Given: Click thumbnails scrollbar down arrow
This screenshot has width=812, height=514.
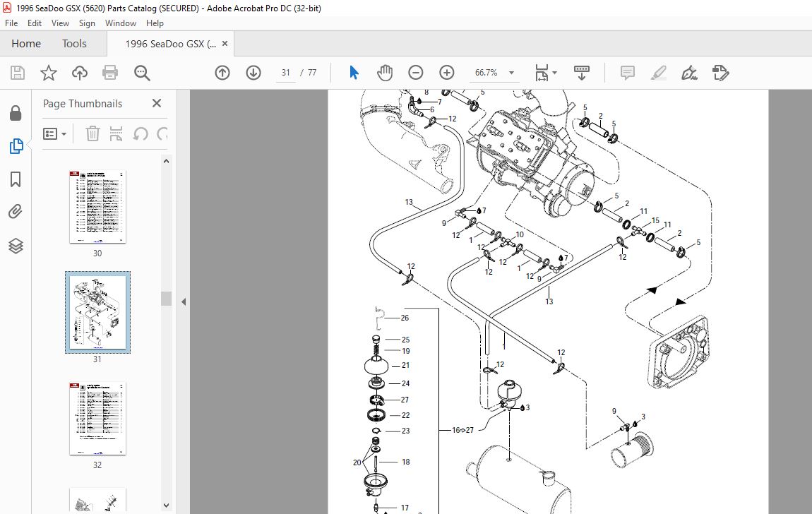Looking at the screenshot, I should [166, 506].
